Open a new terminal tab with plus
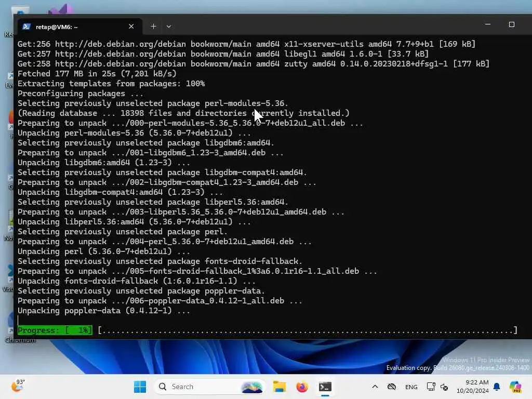The height and width of the screenshot is (399, 532). click(153, 26)
